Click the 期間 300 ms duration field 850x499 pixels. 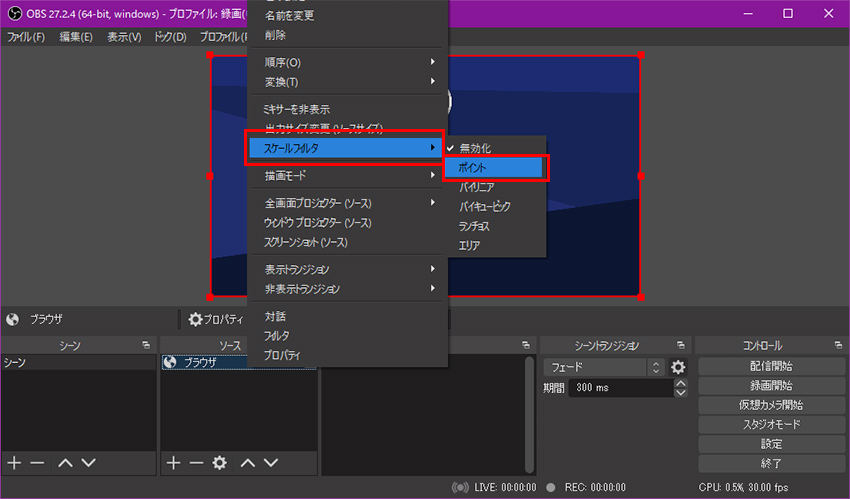tap(619, 387)
